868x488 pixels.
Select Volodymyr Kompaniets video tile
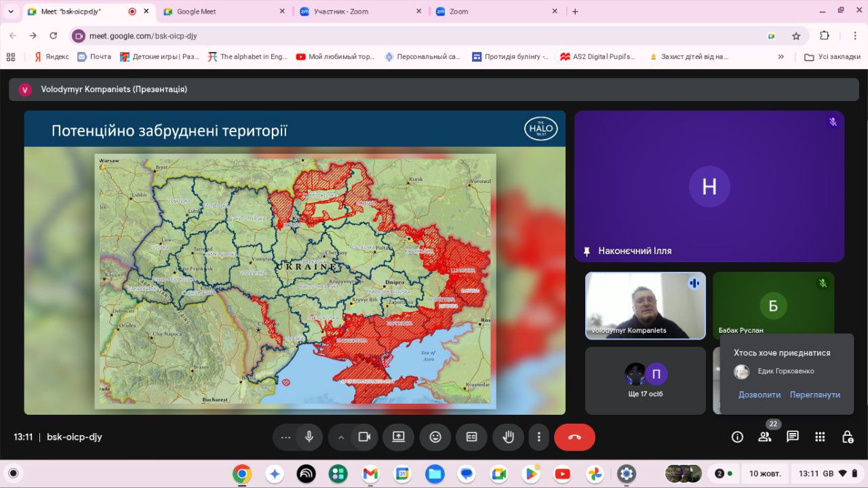[645, 305]
